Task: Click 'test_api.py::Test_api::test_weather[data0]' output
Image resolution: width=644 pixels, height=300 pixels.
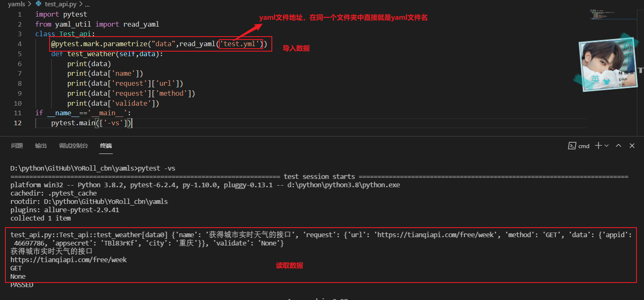Action: pyautogui.click(x=89, y=235)
